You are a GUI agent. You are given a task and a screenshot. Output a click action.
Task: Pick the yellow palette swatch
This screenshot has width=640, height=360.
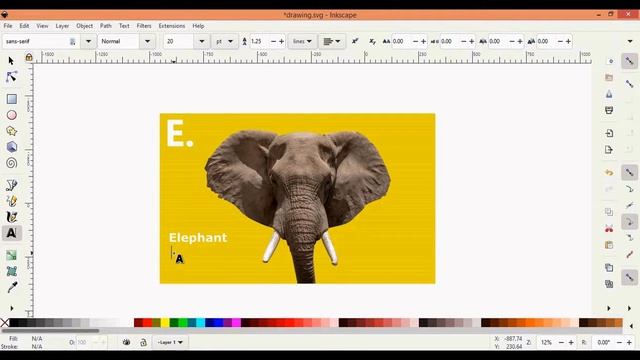[x=165, y=323]
